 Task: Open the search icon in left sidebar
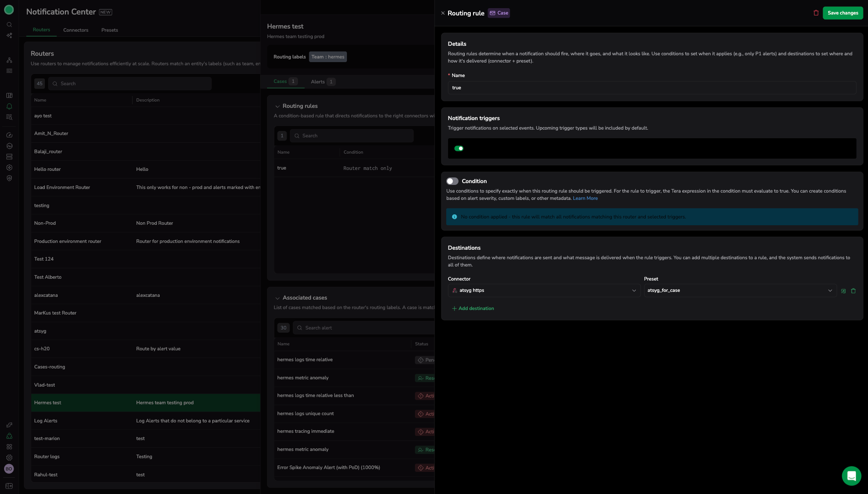[9, 24]
